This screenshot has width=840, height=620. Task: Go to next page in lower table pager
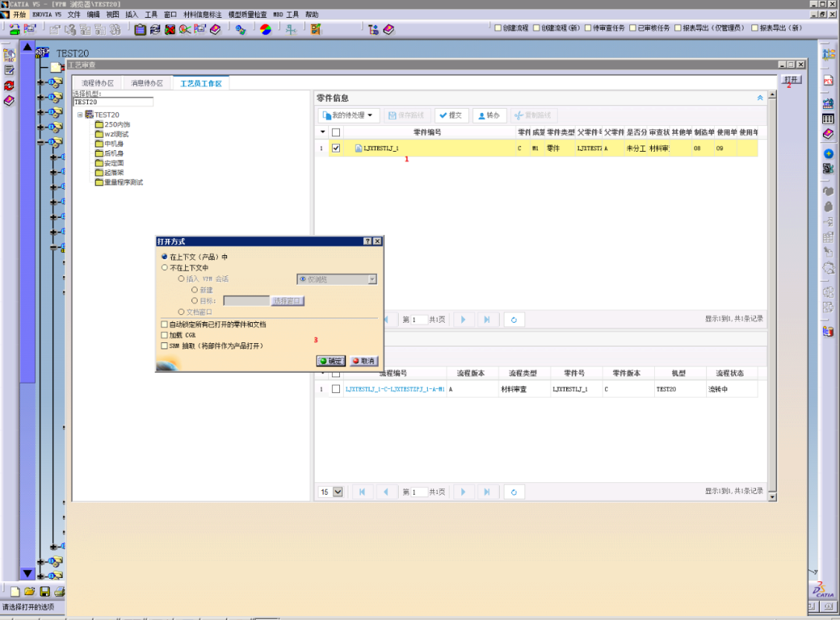464,492
